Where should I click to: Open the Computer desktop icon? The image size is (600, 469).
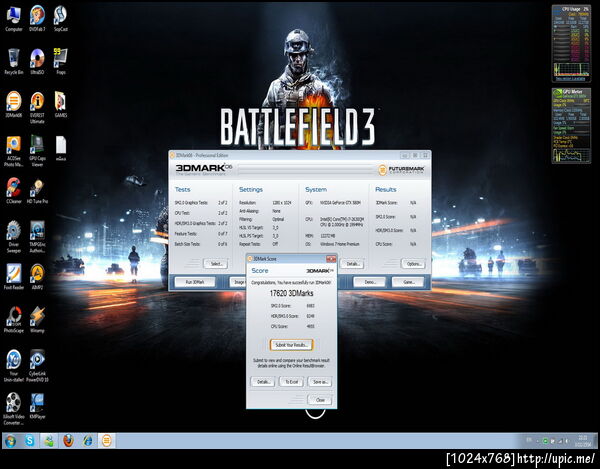(14, 18)
